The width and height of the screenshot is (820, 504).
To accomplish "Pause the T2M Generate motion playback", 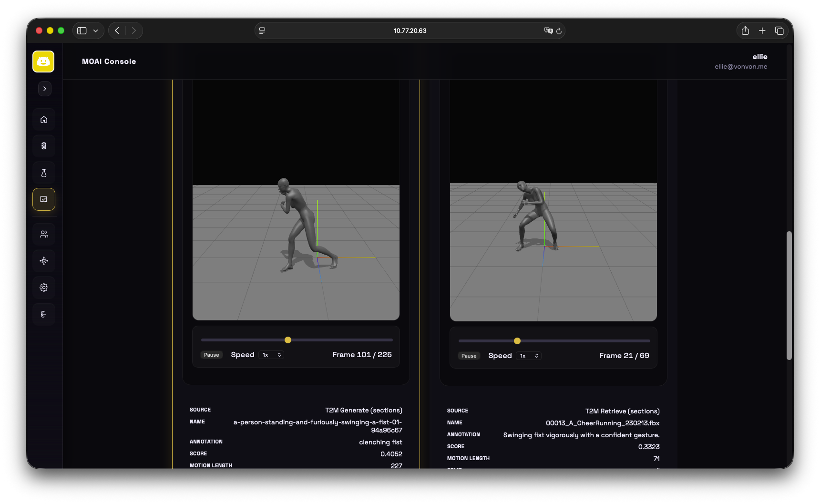I will pyautogui.click(x=212, y=355).
